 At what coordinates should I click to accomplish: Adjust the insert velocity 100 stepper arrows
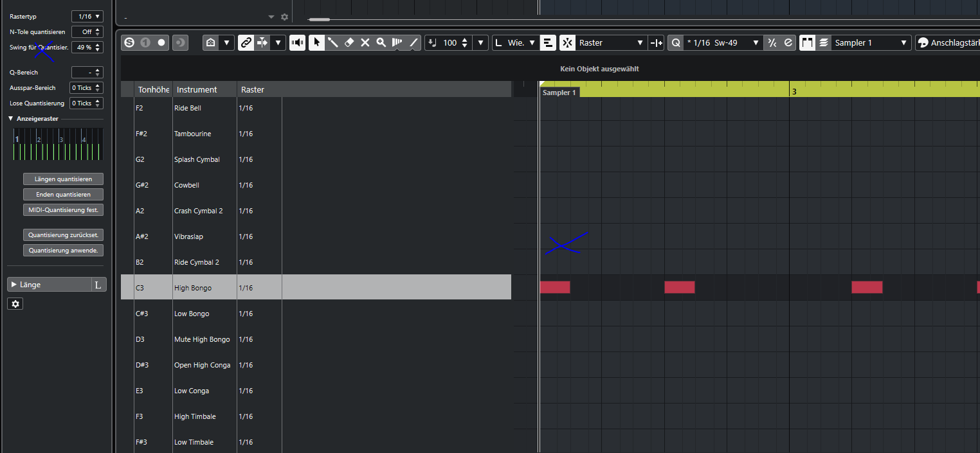point(465,42)
